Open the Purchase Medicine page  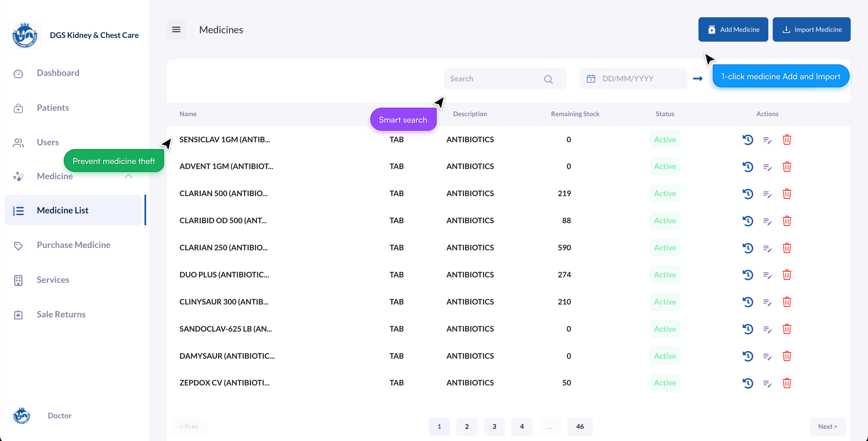[73, 245]
